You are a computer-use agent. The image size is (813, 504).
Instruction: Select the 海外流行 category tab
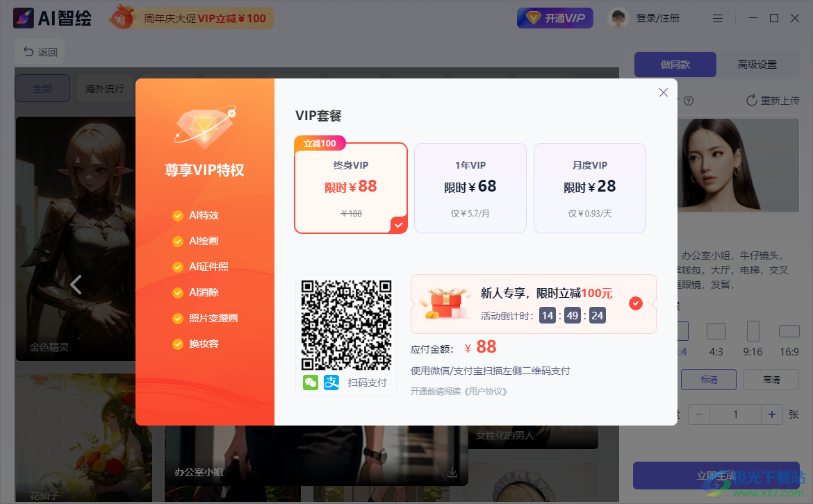click(x=104, y=88)
